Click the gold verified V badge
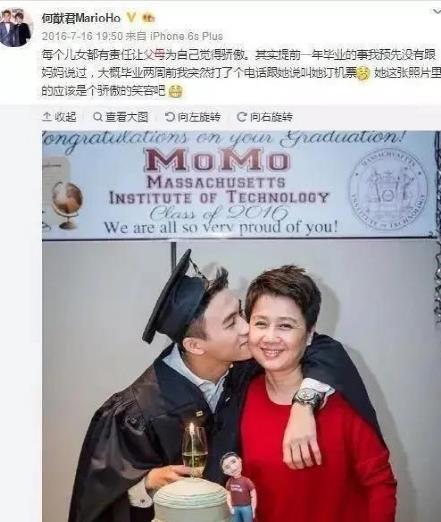 pyautogui.click(x=131, y=18)
